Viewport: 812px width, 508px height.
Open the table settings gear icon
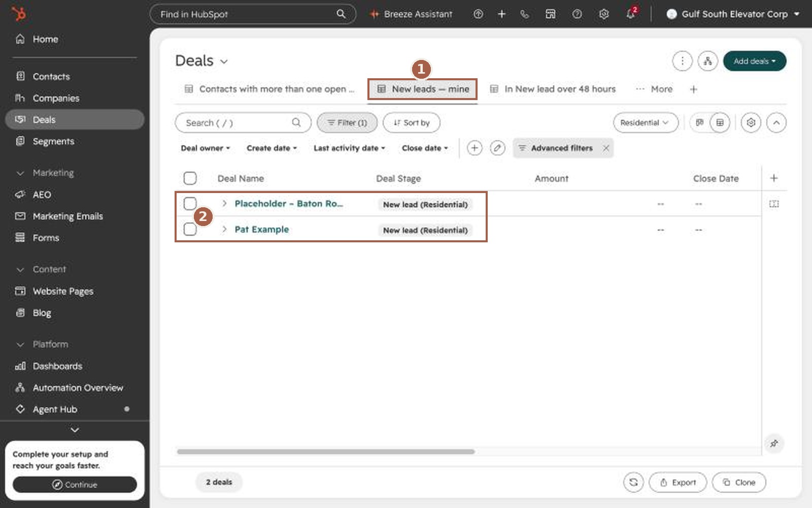point(751,122)
